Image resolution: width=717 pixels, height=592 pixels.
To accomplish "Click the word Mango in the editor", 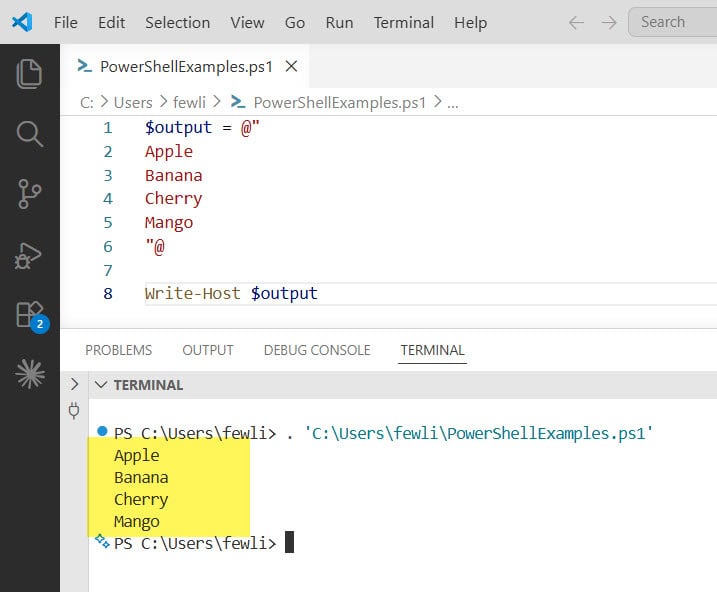I will point(169,223).
